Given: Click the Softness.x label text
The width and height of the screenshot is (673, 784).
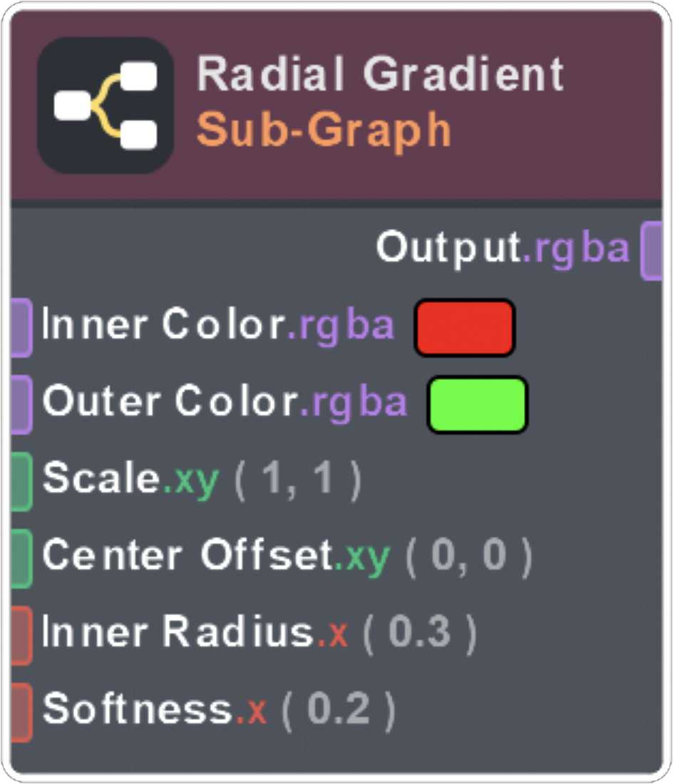Looking at the screenshot, I should coord(155,710).
